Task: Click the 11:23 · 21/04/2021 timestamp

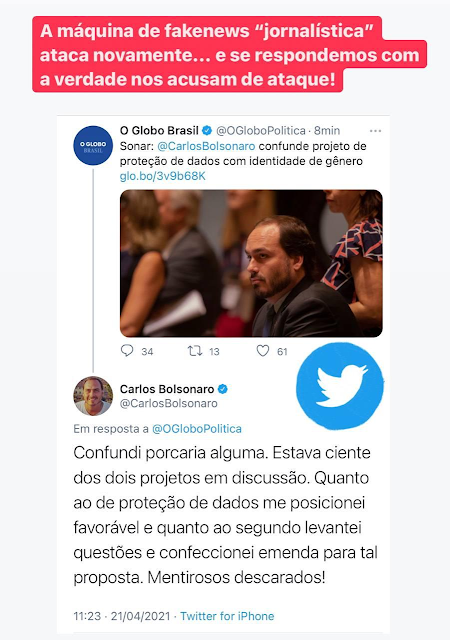Action: tap(122, 616)
